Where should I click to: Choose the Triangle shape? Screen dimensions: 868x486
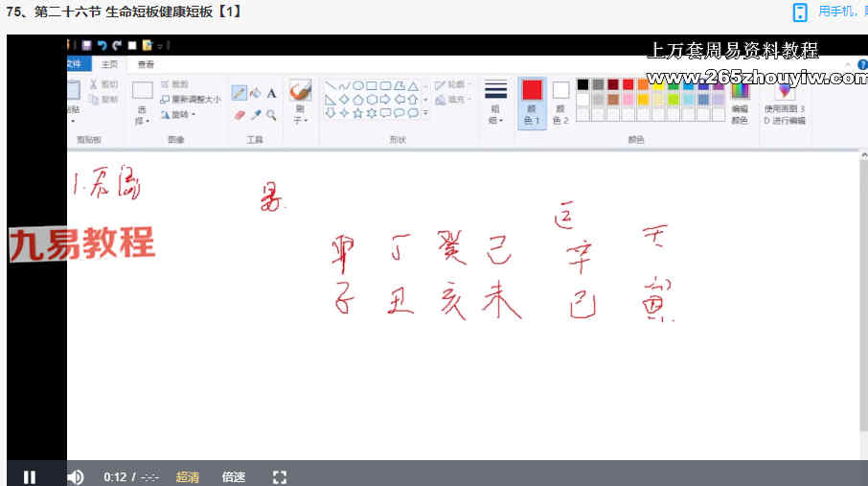tap(413, 86)
